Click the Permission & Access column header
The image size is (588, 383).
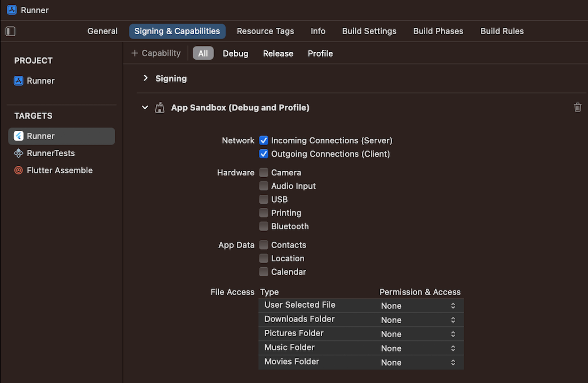419,292
